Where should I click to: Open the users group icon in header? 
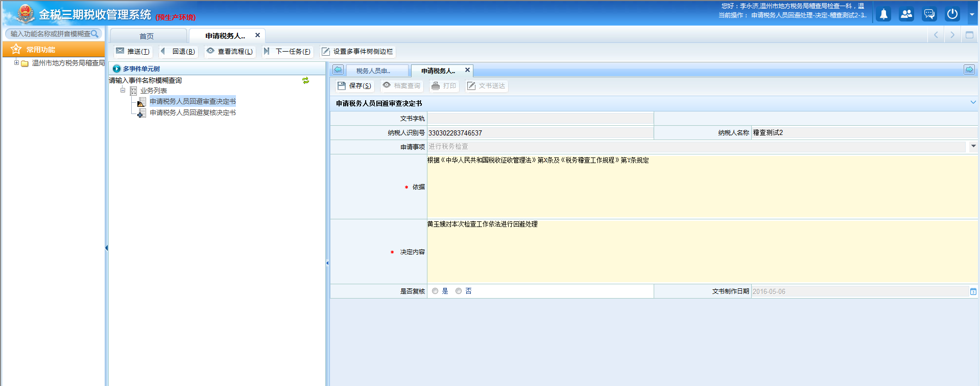tap(906, 14)
